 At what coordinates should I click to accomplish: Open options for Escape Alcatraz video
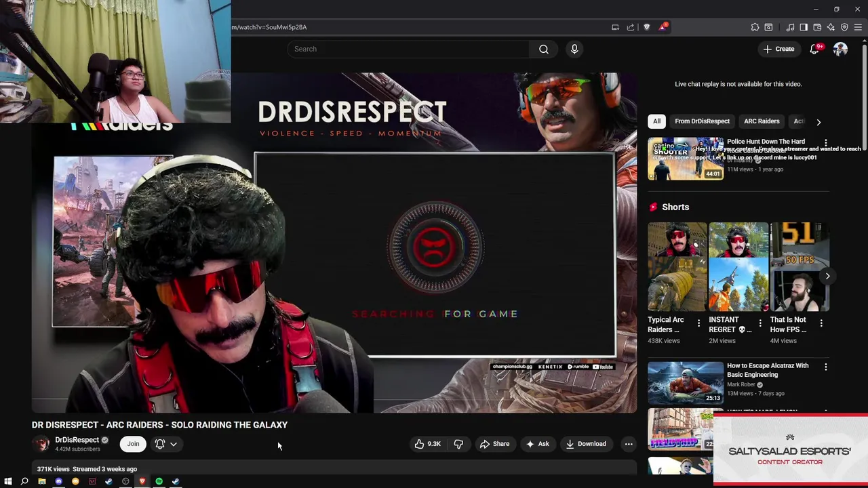(825, 367)
